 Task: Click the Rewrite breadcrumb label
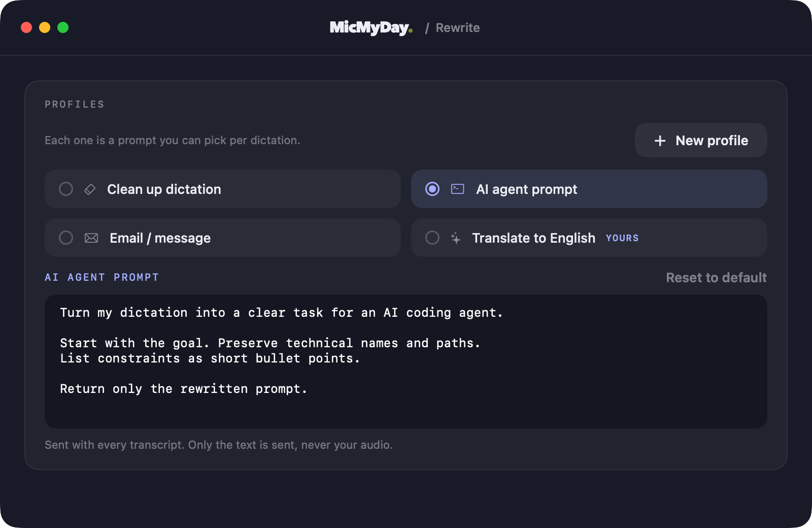tap(458, 28)
